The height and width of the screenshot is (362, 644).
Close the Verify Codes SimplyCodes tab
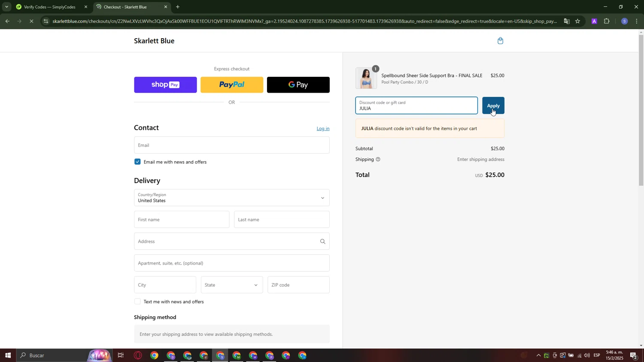pos(85,7)
